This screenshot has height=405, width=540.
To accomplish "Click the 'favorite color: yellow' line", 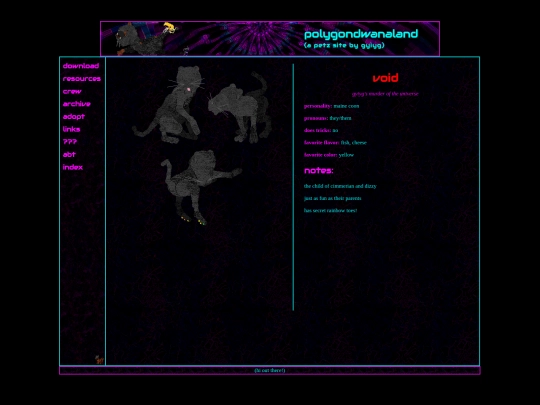I will (329, 155).
